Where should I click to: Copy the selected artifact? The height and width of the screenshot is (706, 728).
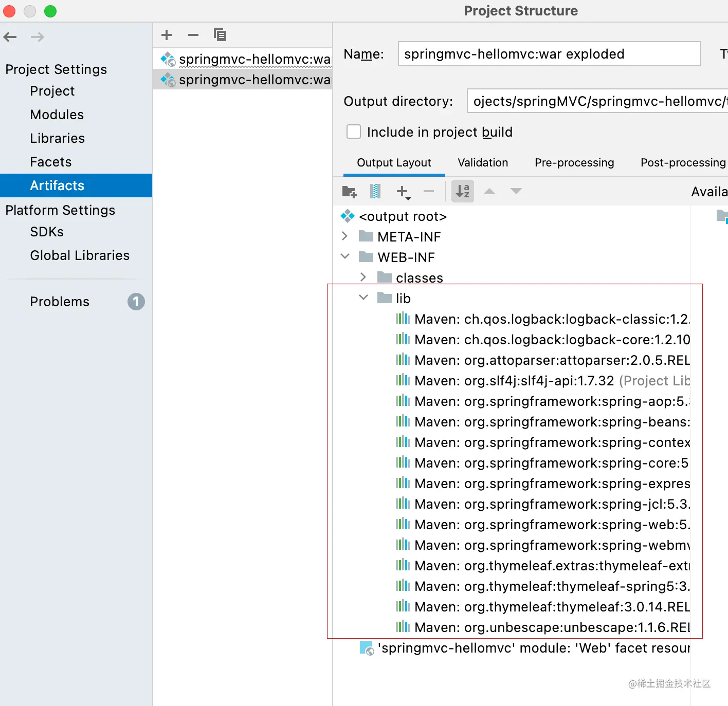[220, 35]
